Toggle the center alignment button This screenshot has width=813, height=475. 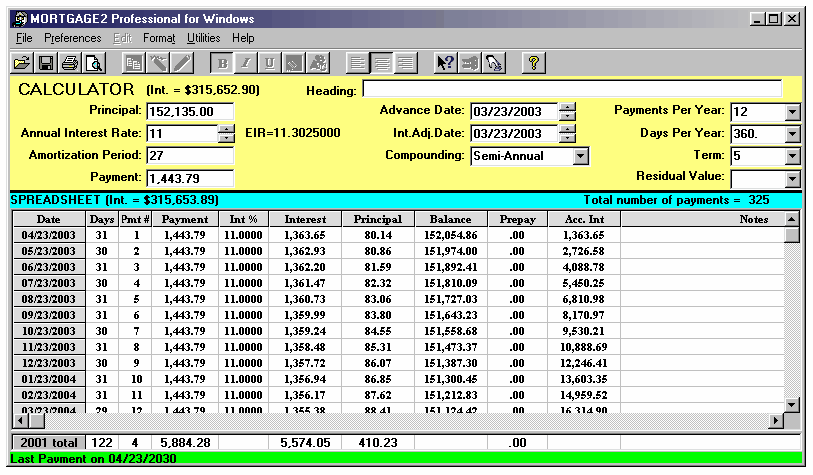pos(383,63)
